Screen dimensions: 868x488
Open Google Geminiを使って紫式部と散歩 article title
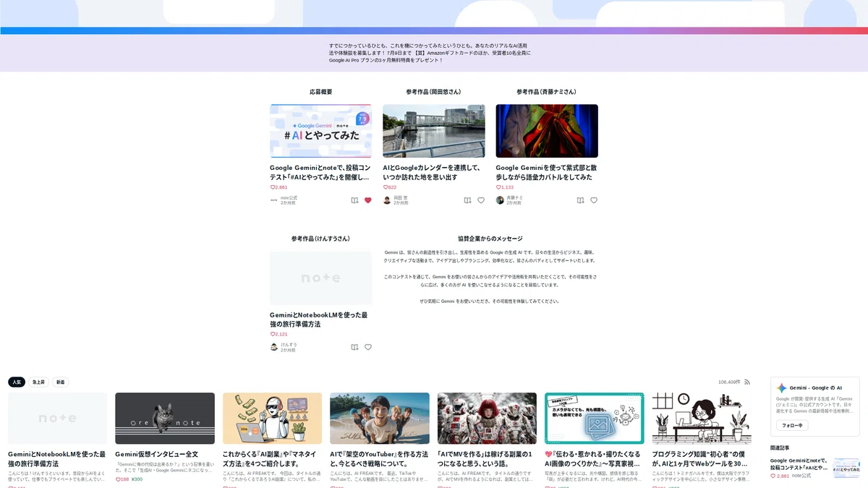pos(545,172)
